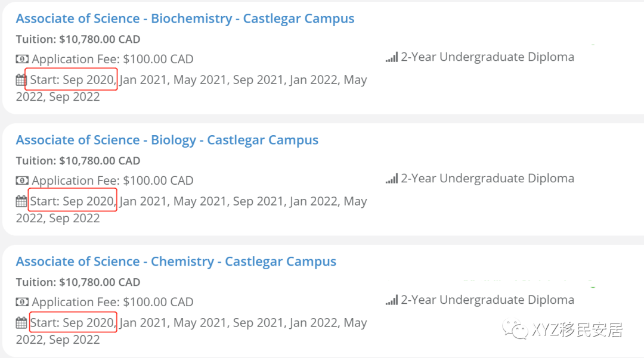Open Associate of Science Biochemistry program link
Screen dimensions: 644x358
[x=185, y=18]
